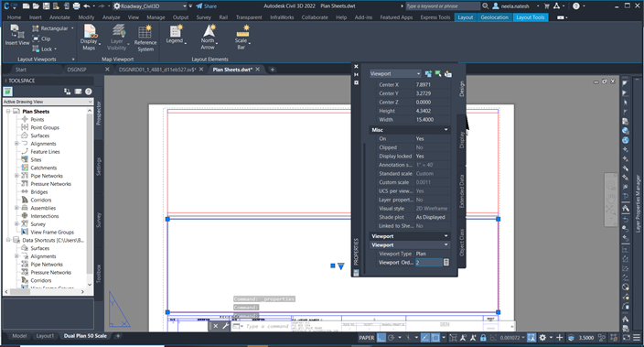This screenshot has width=644, height=347.
Task: Click Display tab on Properties palette
Action: 462,140
